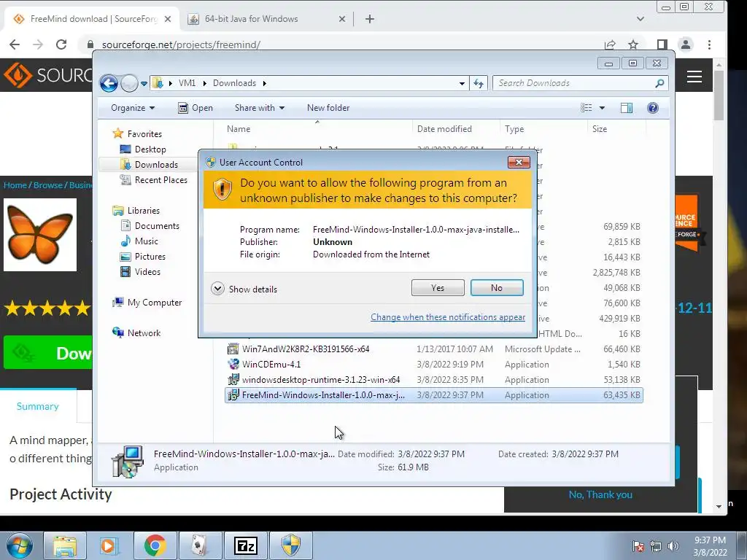Click No, Thank you link
The height and width of the screenshot is (560, 747).
pos(600,495)
